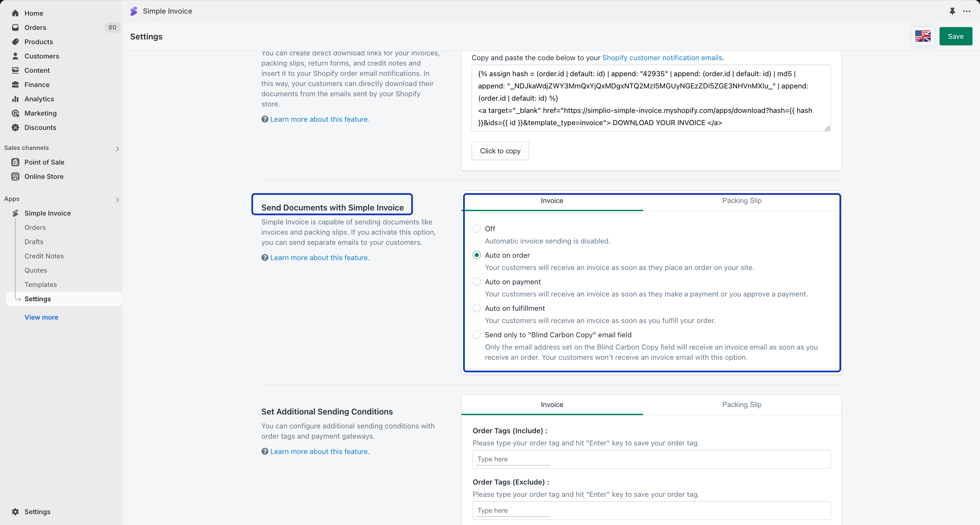Select Auto on fulfillment option
This screenshot has height=525, width=980.
(x=477, y=308)
